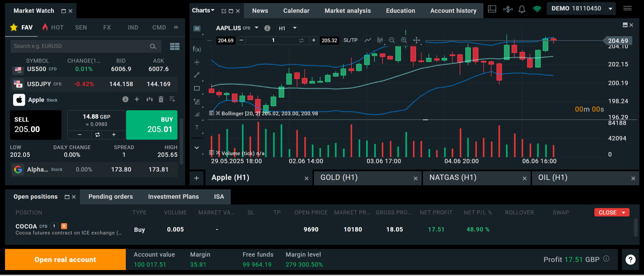
Task: Click the AAPL.US info icon
Action: pos(267,28)
